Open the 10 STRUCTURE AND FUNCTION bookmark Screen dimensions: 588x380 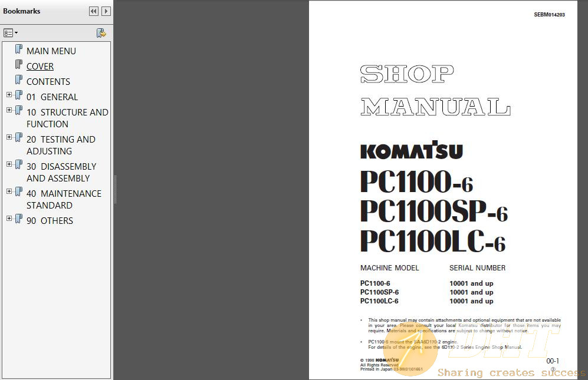click(67, 118)
